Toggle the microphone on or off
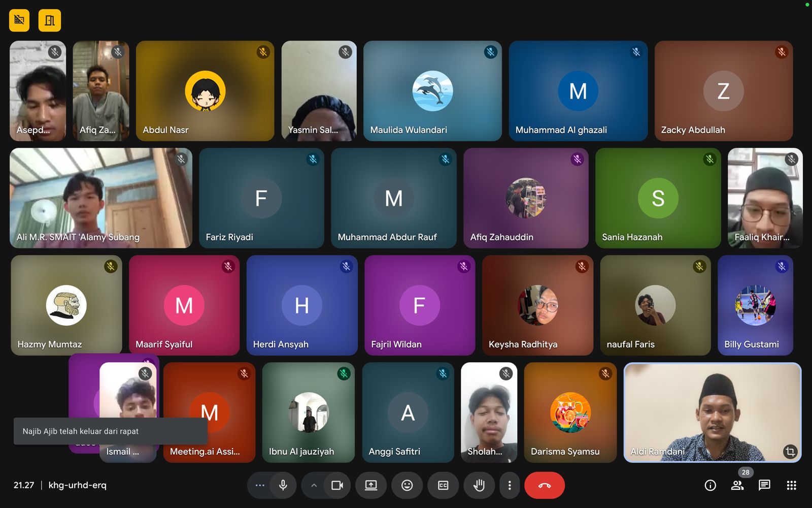The width and height of the screenshot is (812, 508). click(x=283, y=485)
